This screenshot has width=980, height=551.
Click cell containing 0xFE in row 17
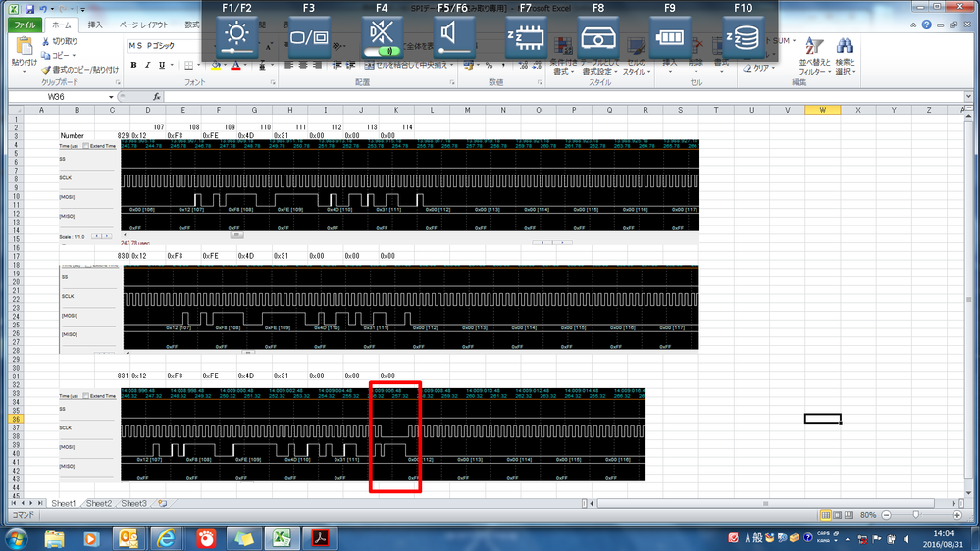click(211, 256)
